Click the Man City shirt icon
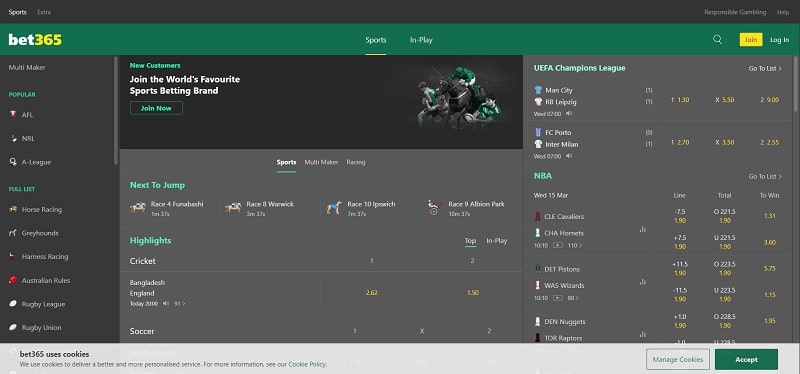The width and height of the screenshot is (800, 374). (538, 90)
